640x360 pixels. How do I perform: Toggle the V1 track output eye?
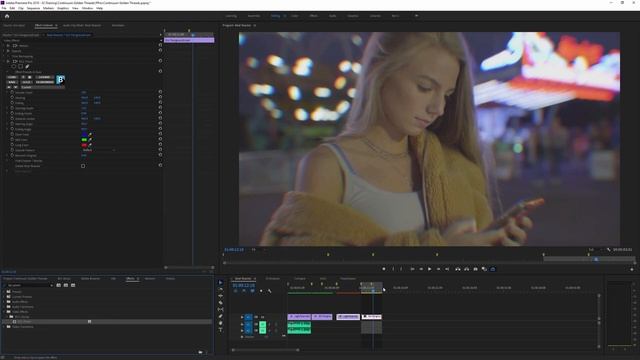(262, 317)
